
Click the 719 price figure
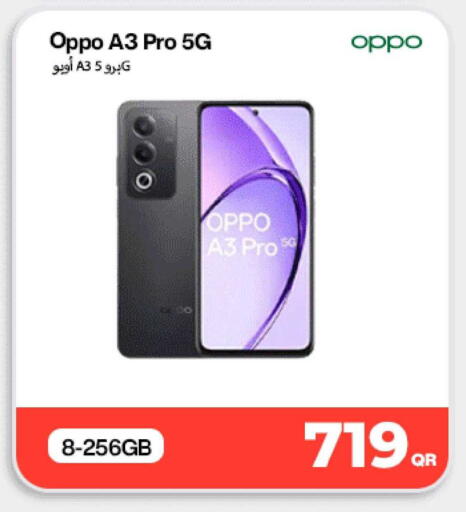(x=356, y=445)
